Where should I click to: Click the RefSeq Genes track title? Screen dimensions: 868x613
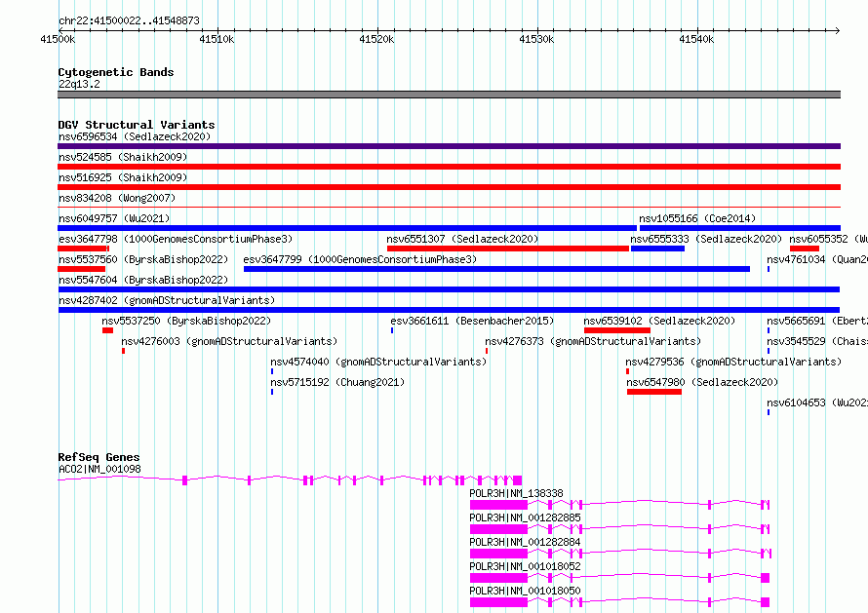[99, 457]
